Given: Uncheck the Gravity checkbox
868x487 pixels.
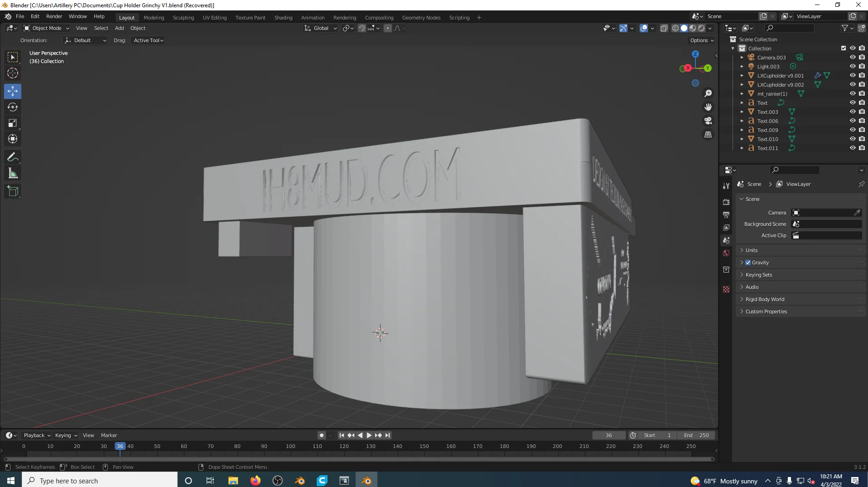Looking at the screenshot, I should click(x=748, y=263).
